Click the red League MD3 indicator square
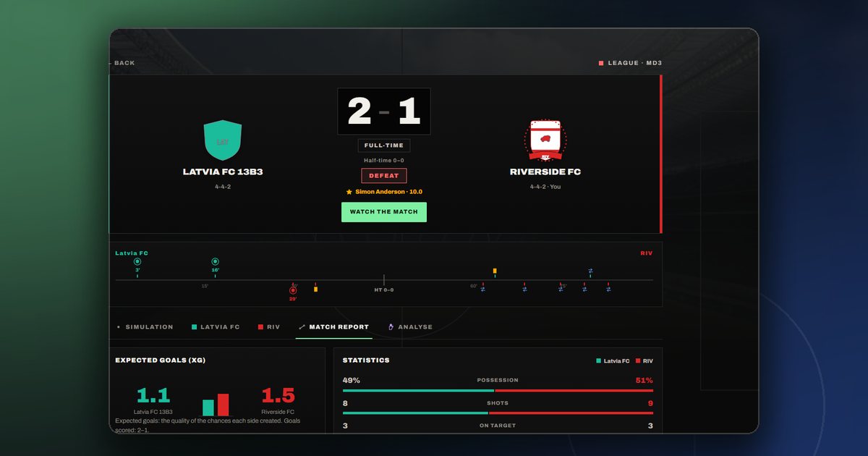Viewport: 868px width, 456px height. pos(601,63)
